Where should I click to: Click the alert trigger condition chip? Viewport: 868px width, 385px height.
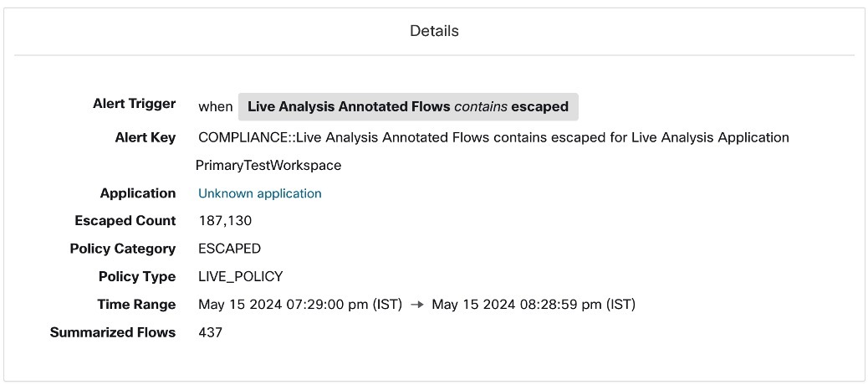(x=408, y=106)
